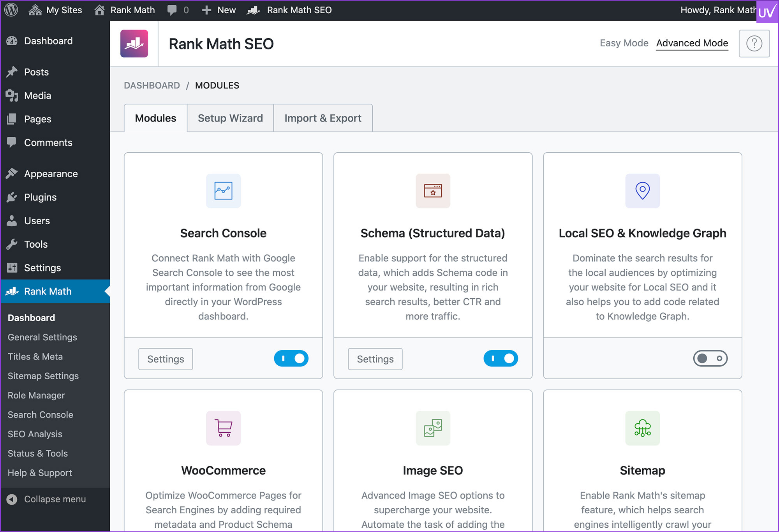This screenshot has height=532, width=779.
Task: Open Search Console submenu link
Action: pos(41,415)
